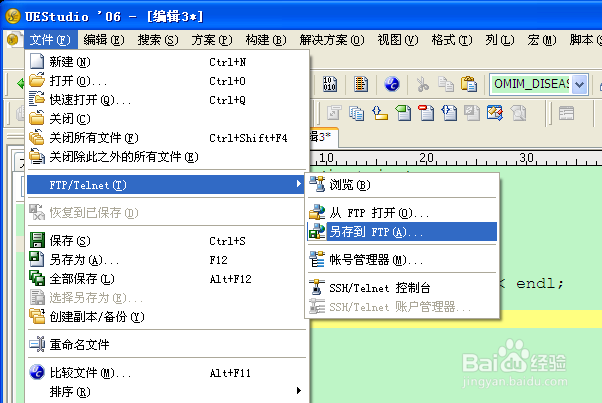Click the document with red tag icon
The width and height of the screenshot is (602, 403).
pos(426,113)
